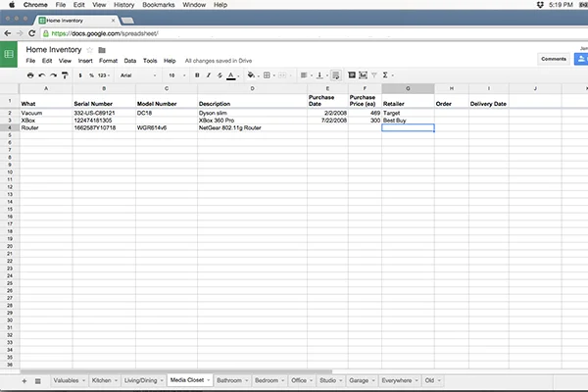
Task: Click the Home Inventory document title
Action: [54, 50]
